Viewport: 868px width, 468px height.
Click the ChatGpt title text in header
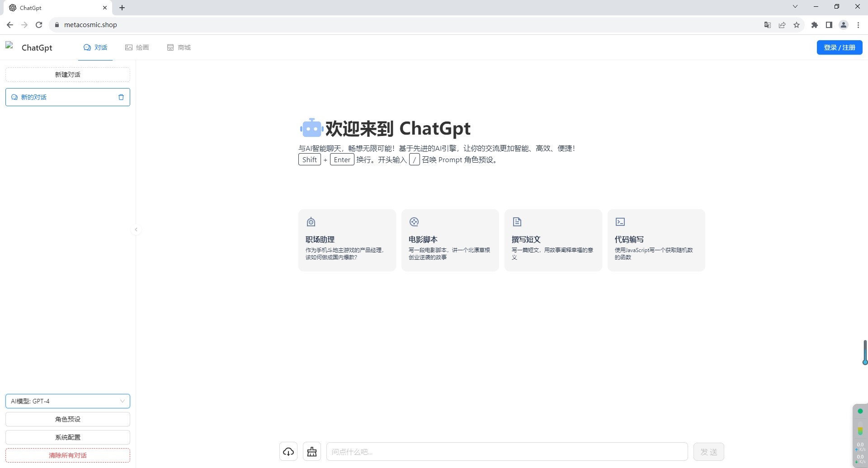pos(37,47)
